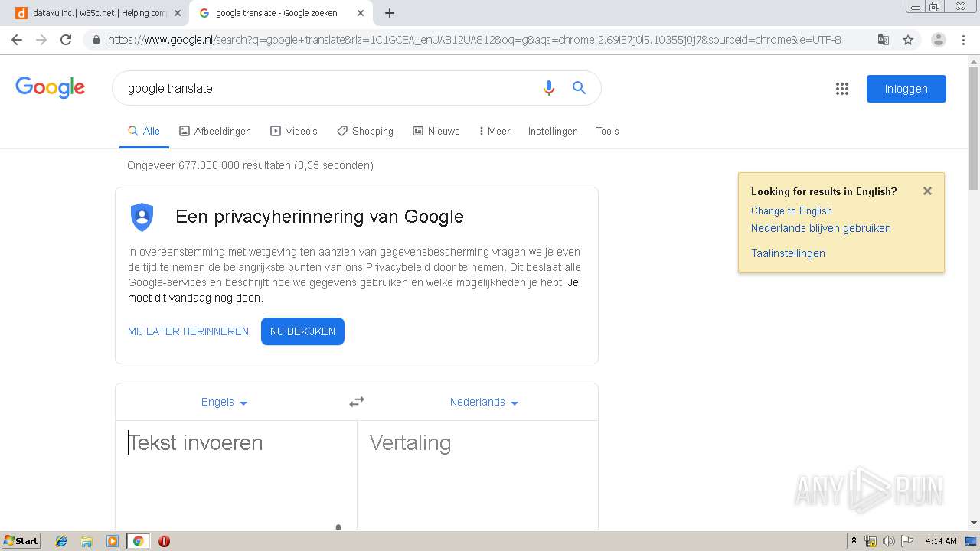Click the address bar padlock icon
Image resolution: width=980 pixels, height=551 pixels.
[96, 40]
